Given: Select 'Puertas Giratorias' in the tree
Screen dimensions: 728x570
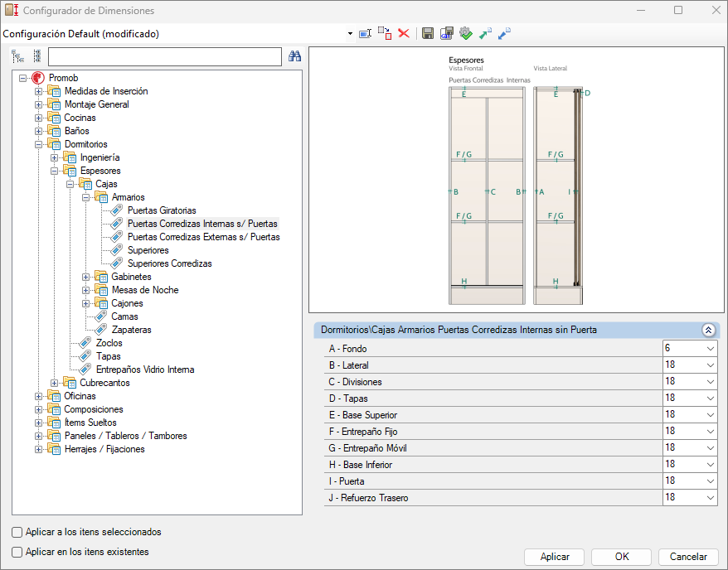Looking at the screenshot, I should click(x=162, y=210).
